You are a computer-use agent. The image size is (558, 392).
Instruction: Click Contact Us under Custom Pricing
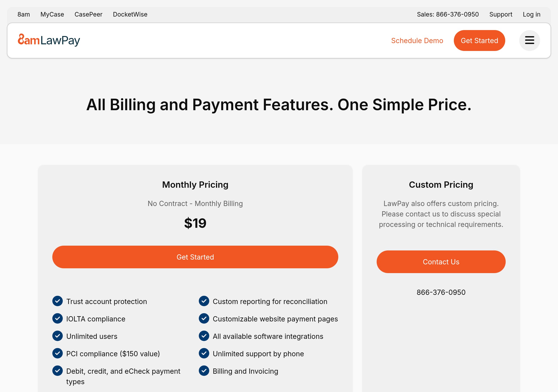441,262
